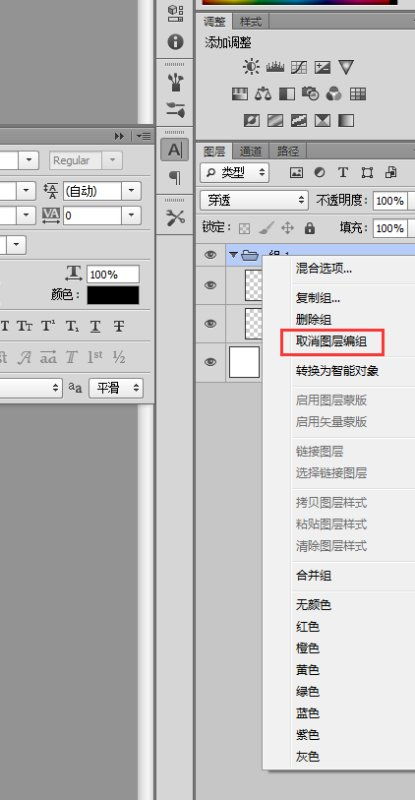
Task: Switch to the 样式 tab
Action: point(251,22)
